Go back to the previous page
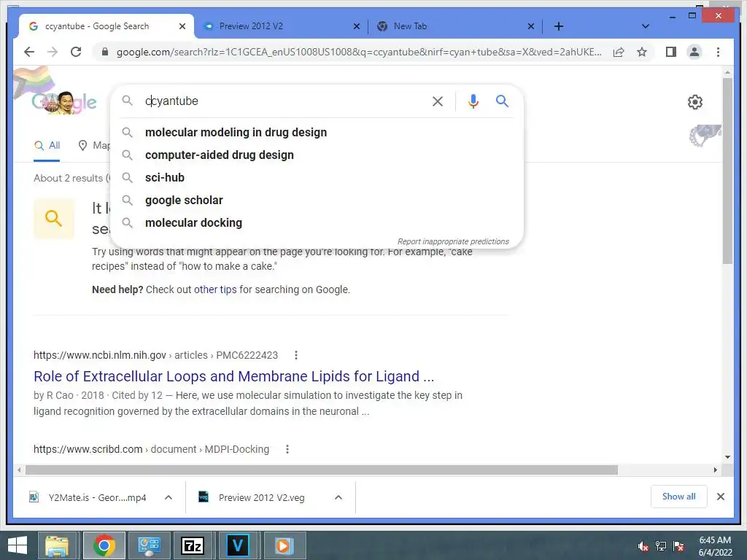Screen dimensions: 747x560 click(29, 52)
